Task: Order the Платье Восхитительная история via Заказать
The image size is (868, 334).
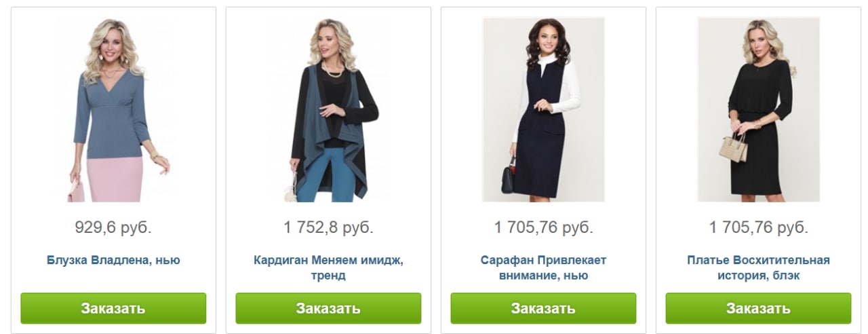Action: point(758,308)
